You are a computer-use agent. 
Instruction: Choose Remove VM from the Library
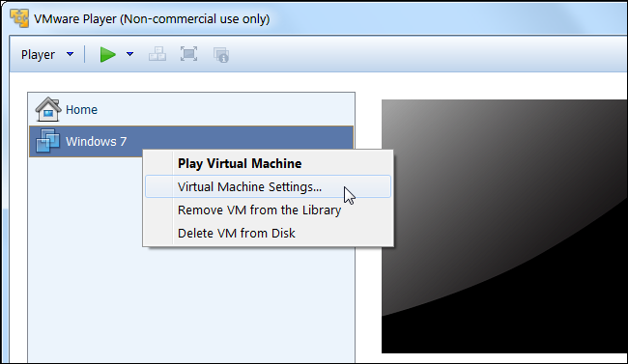[268, 210]
